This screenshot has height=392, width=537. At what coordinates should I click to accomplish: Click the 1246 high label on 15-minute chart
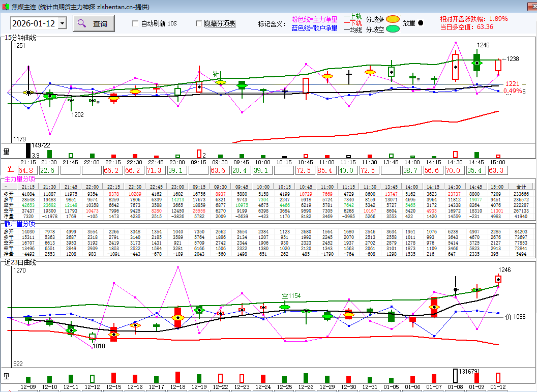coord(483,45)
